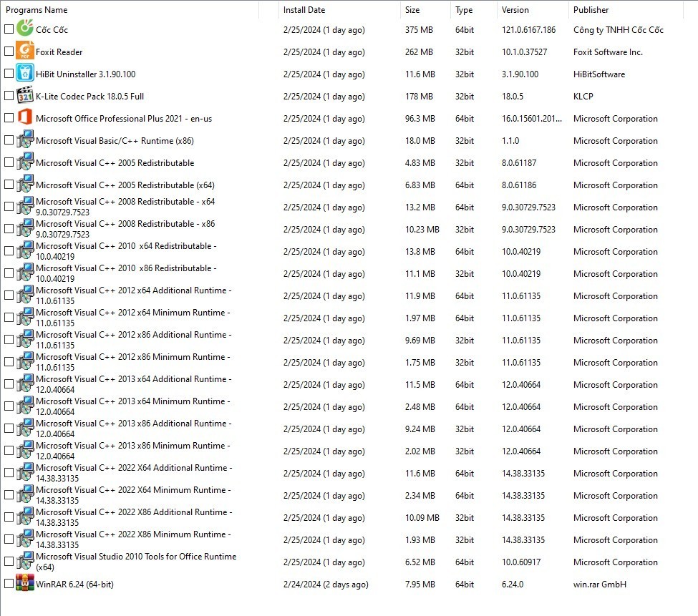Click the Microsoft Visual C++ 2005 Redistributable icon
This screenshot has height=616, width=698.
[x=25, y=162]
